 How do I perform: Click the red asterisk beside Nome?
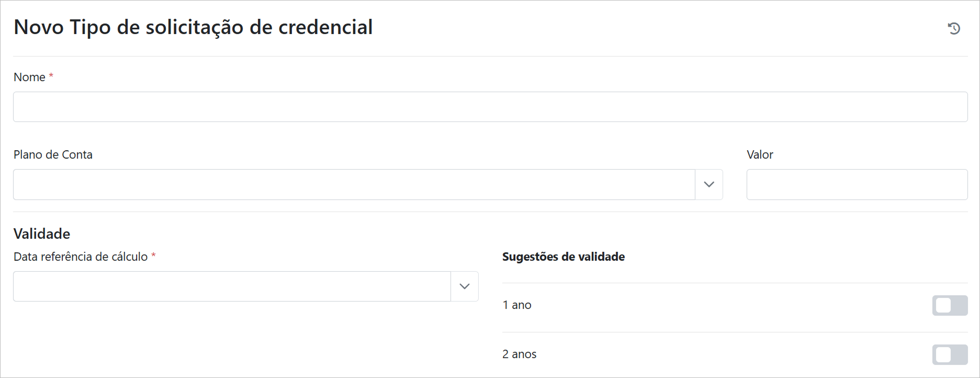pyautogui.click(x=51, y=76)
